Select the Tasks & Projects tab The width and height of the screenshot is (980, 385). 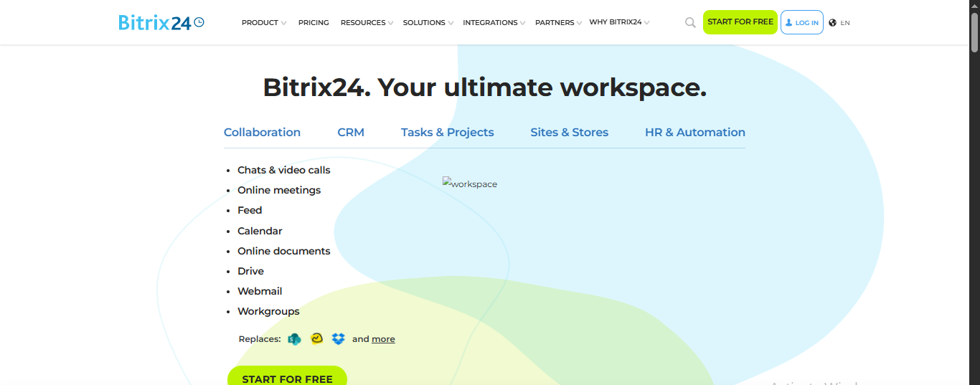(x=448, y=133)
